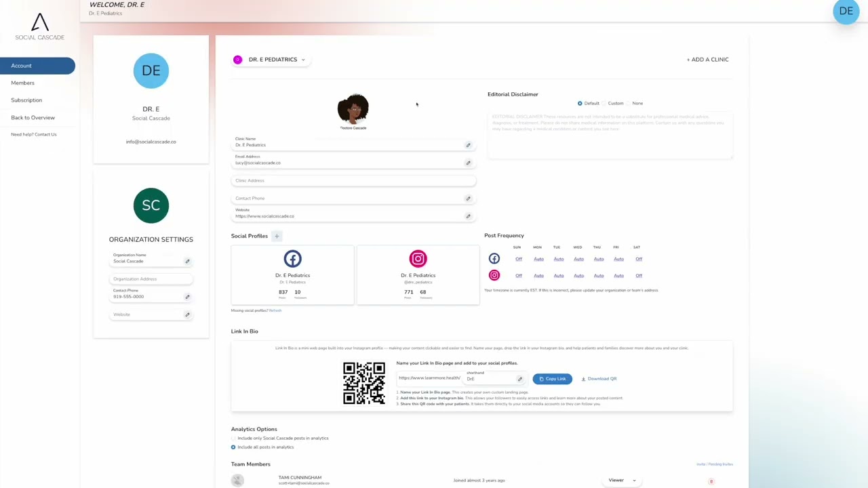Toggle Facebook Monday post frequency Auto
Screen dimensions: 868x488
click(538, 259)
